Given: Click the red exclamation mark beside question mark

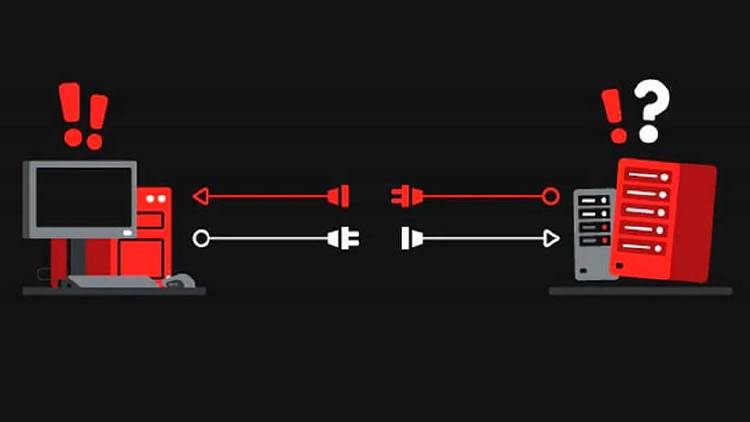Looking at the screenshot, I should pos(614,116).
